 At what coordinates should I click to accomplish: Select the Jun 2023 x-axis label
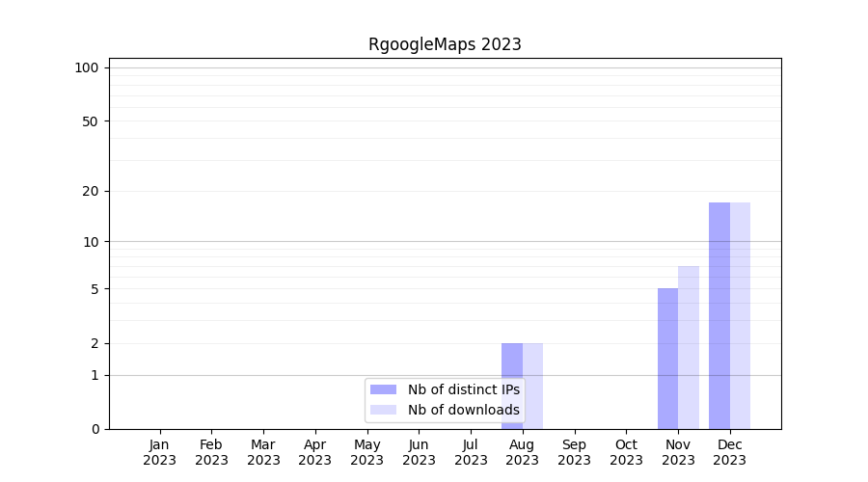[419, 452]
